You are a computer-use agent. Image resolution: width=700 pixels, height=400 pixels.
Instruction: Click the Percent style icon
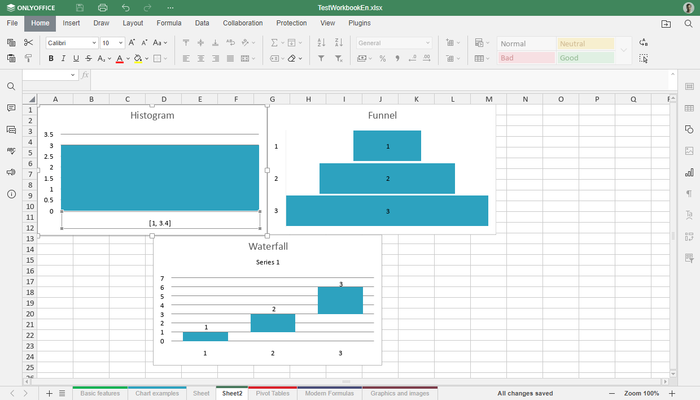point(383,59)
